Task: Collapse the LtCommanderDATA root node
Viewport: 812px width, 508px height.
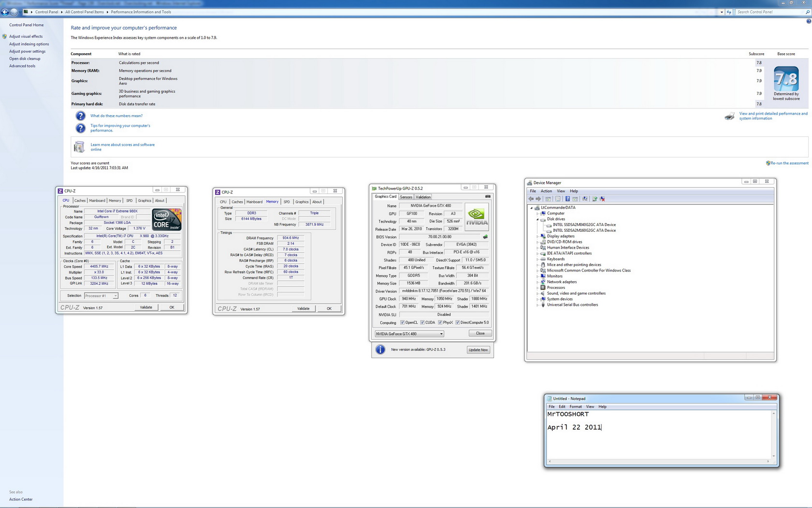Action: coord(532,208)
